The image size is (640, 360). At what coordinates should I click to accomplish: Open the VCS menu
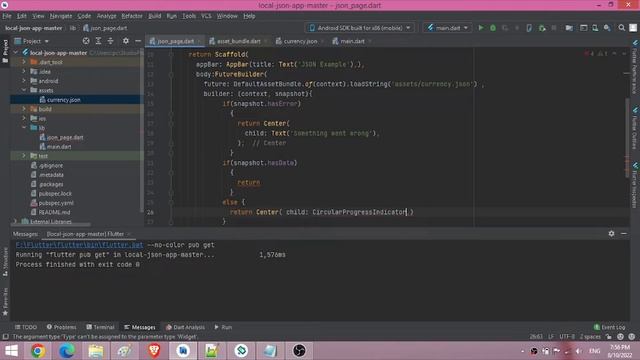pos(206,16)
